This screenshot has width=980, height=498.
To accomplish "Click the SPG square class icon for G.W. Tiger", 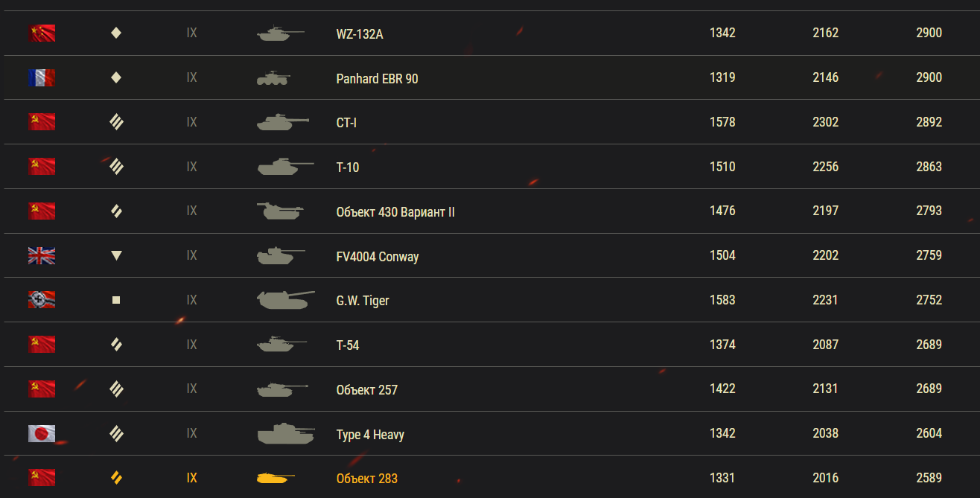I will (x=116, y=300).
